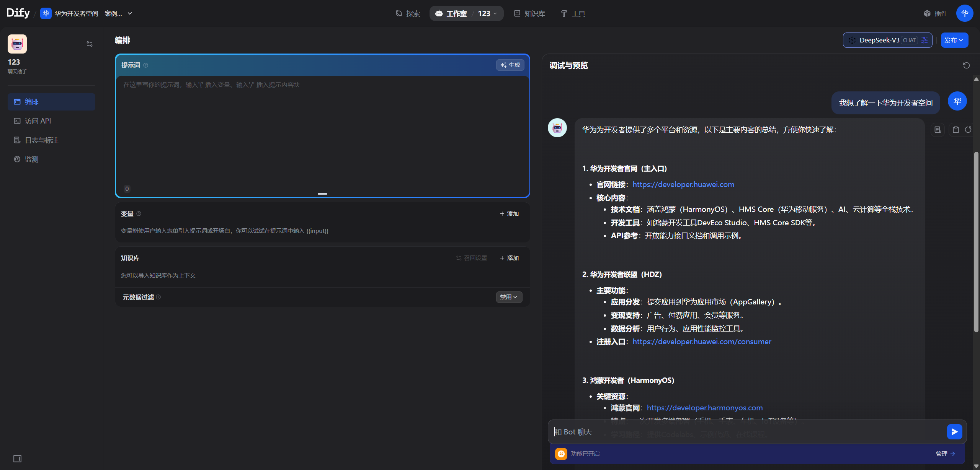Open app settings icon next to robot avatar

tap(90, 44)
